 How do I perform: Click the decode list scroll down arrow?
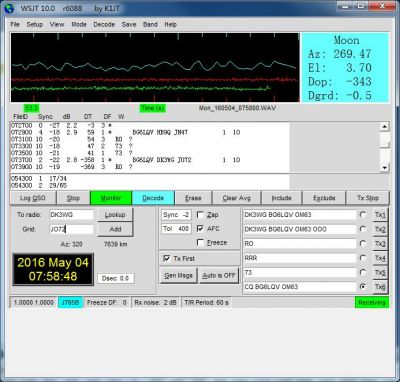click(x=385, y=168)
